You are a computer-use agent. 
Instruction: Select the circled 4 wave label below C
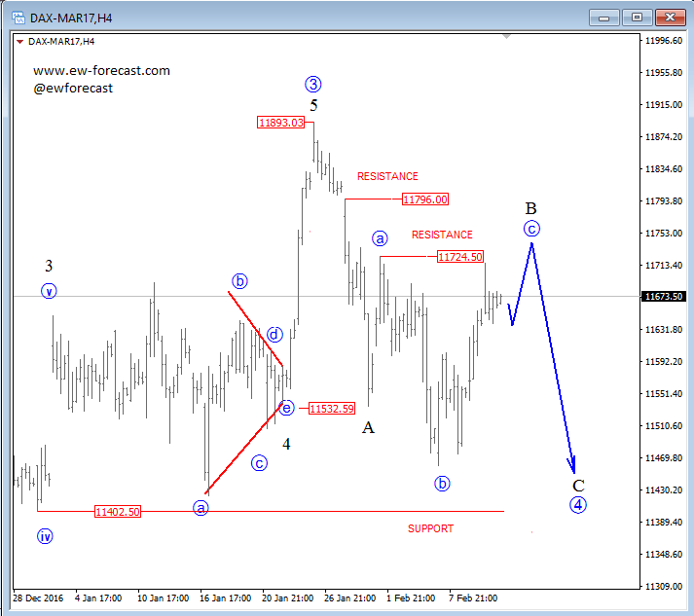(577, 504)
